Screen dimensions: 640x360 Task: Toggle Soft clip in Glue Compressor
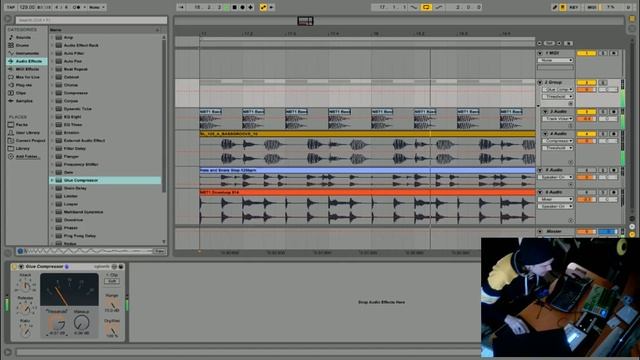point(111,281)
